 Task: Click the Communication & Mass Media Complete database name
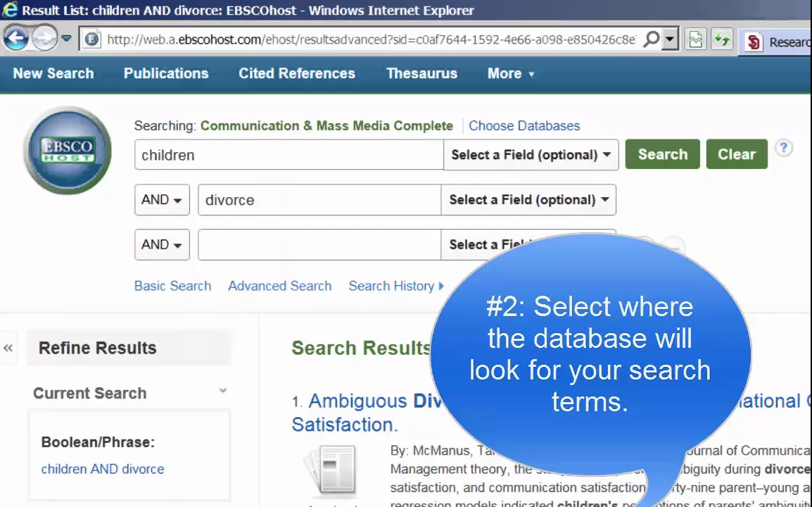point(326,126)
